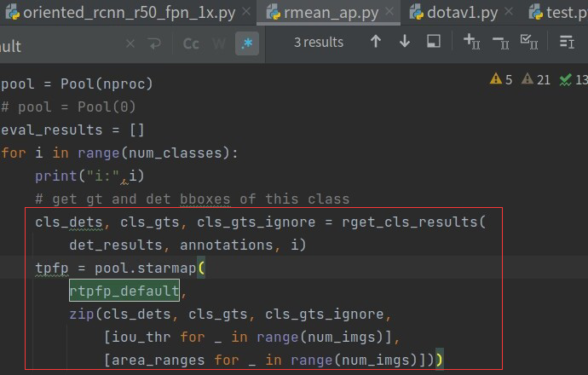Click the 3 results label
588x375 pixels.
tap(319, 42)
